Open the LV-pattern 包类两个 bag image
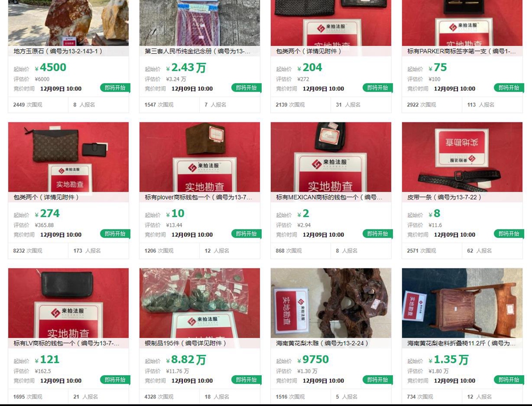 click(x=68, y=157)
